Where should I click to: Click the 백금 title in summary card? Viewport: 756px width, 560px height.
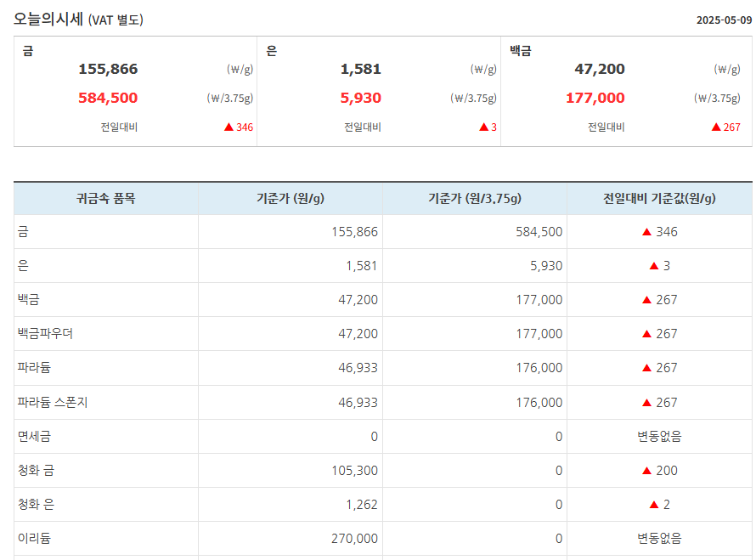click(x=521, y=51)
